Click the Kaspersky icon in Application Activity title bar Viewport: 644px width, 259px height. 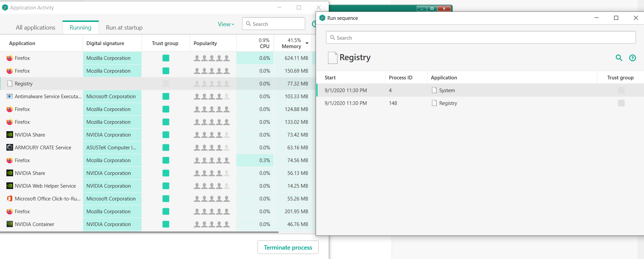click(5, 7)
